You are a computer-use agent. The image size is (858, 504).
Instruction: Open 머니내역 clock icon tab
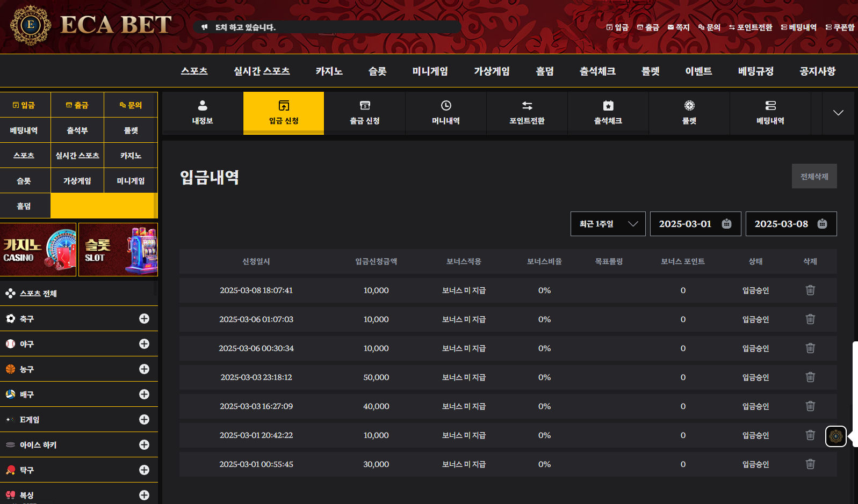[x=445, y=113]
